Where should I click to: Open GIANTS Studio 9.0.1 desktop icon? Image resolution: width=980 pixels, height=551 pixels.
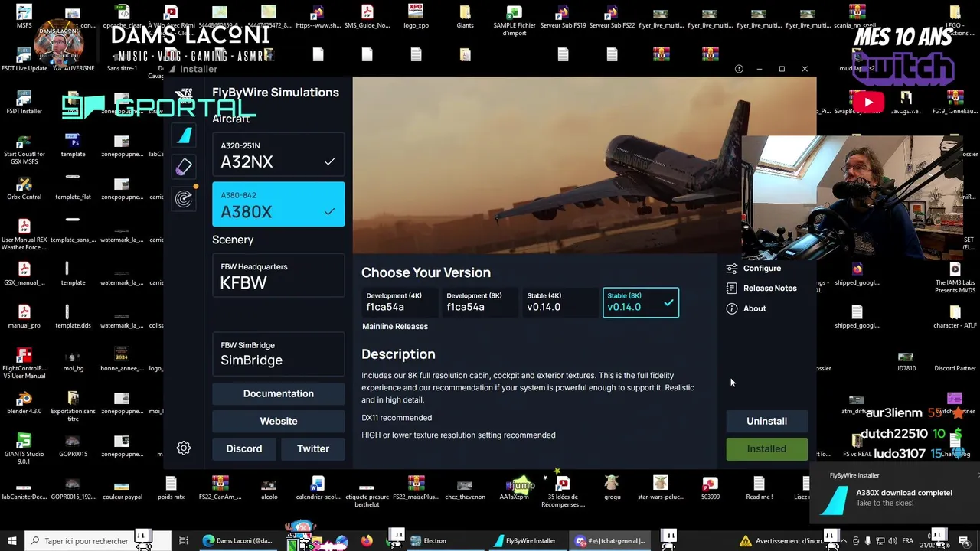click(24, 448)
